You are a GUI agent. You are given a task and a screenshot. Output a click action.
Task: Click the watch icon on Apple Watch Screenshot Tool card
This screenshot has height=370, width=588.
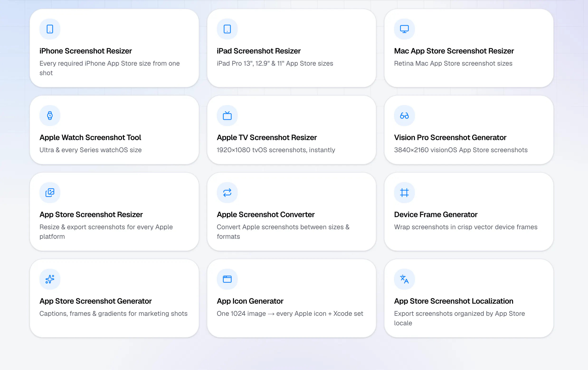(50, 115)
